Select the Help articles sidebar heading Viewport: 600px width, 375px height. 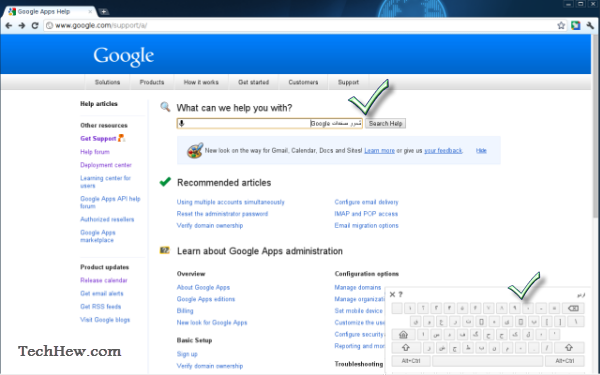(99, 104)
